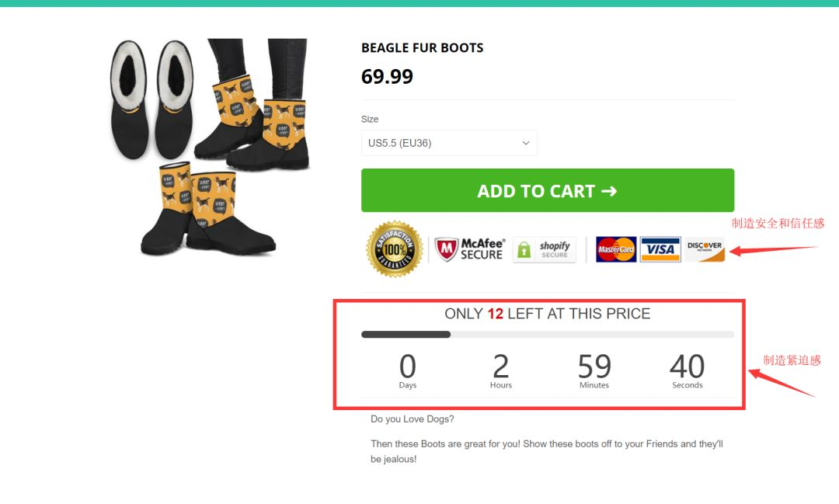839x504 pixels.
Task: Click the Shopify Secure badge
Action: pos(545,249)
